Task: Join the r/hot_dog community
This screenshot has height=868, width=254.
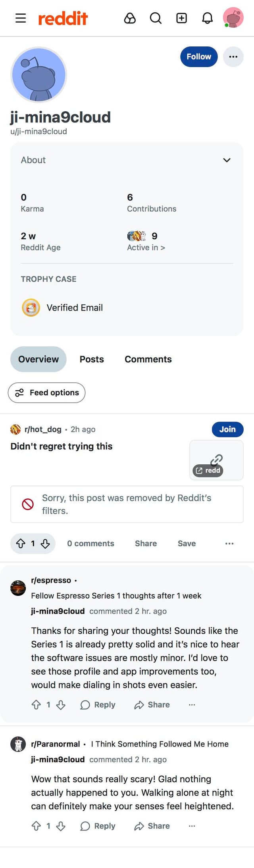Action: [x=227, y=429]
